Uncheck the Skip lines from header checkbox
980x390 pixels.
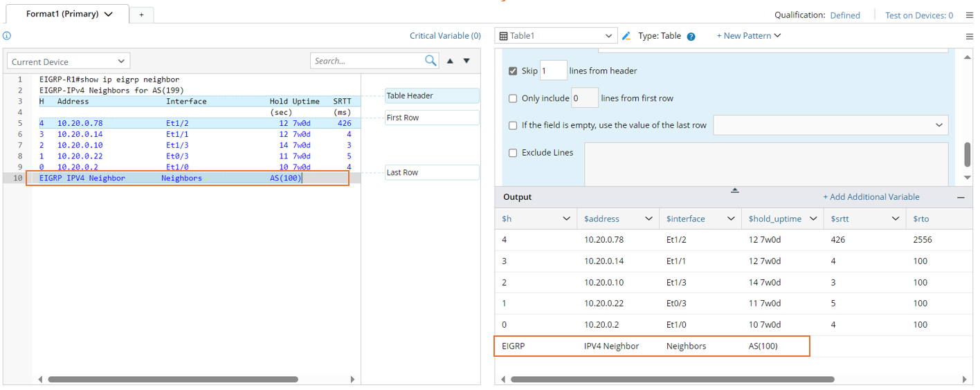(x=513, y=71)
